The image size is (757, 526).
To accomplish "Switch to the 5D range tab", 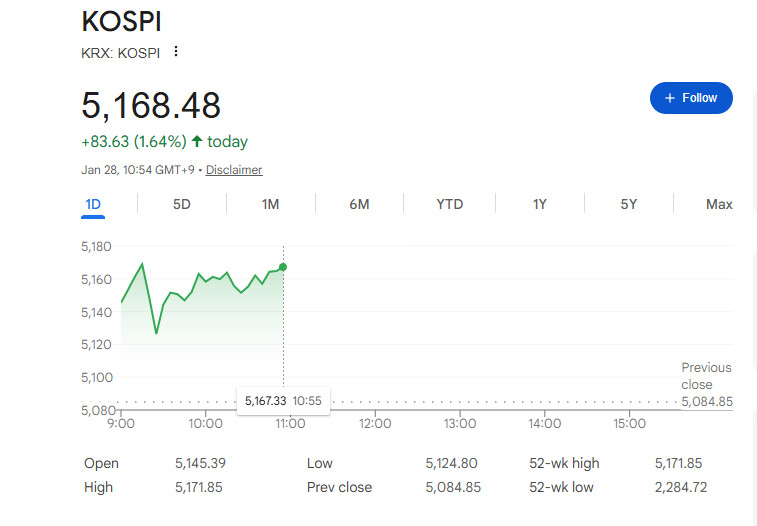I will click(182, 204).
